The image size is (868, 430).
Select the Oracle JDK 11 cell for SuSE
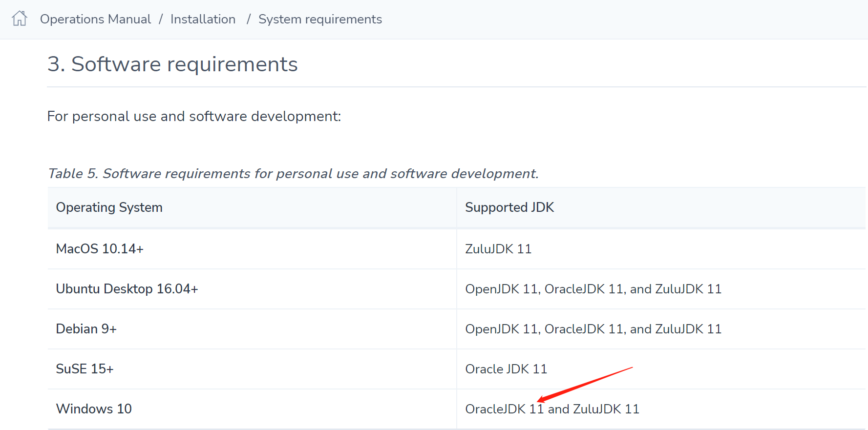[x=506, y=369]
